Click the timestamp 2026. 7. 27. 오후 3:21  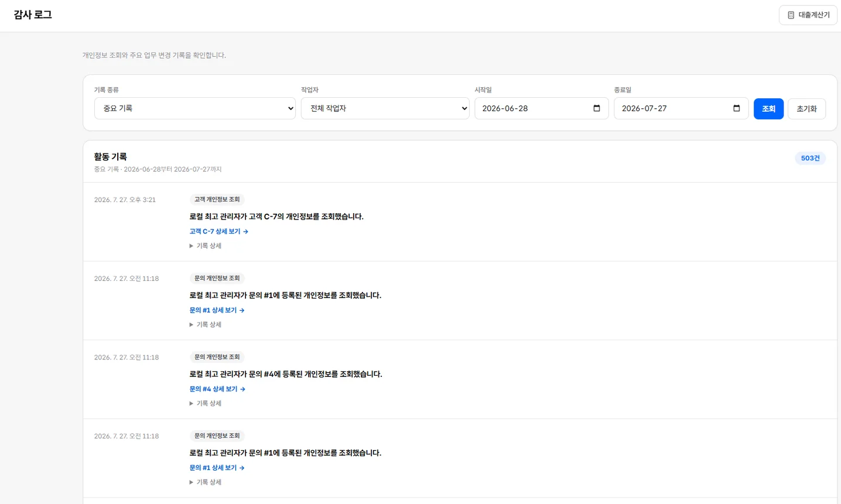point(125,200)
